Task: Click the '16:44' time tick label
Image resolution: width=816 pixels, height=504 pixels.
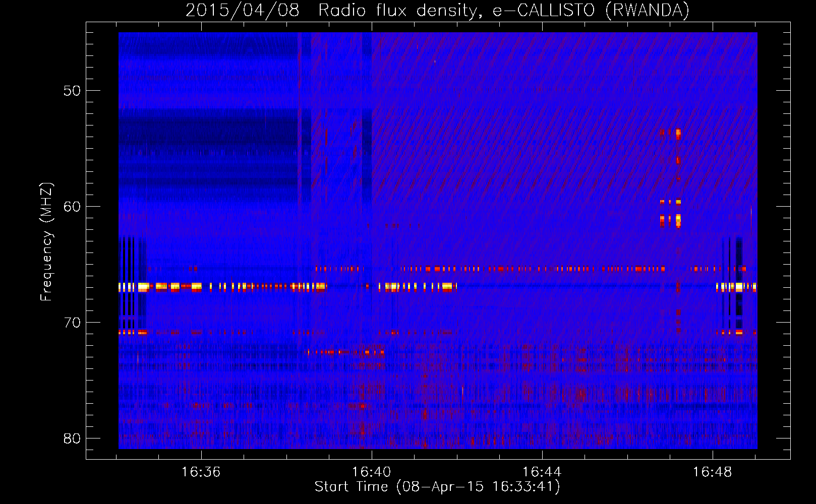Action: pos(542,472)
